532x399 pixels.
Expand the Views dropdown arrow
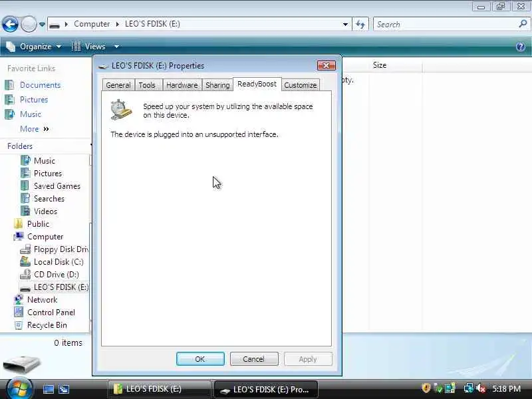tap(116, 47)
